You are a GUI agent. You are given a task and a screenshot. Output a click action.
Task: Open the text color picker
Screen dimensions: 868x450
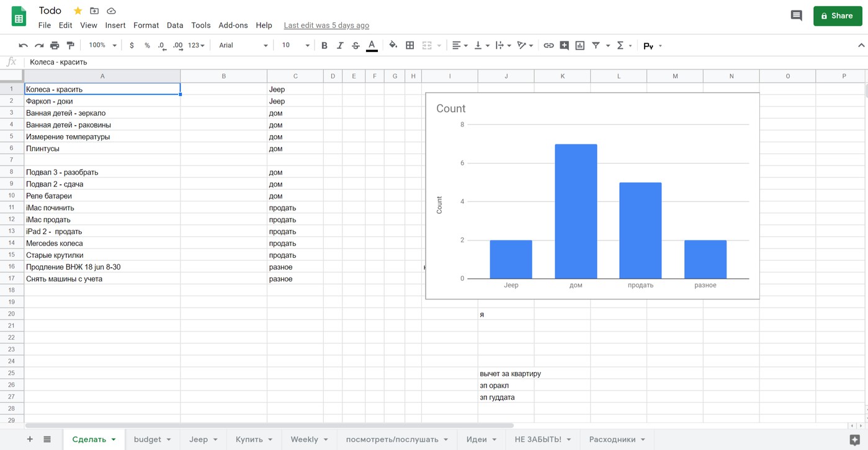coord(372,45)
